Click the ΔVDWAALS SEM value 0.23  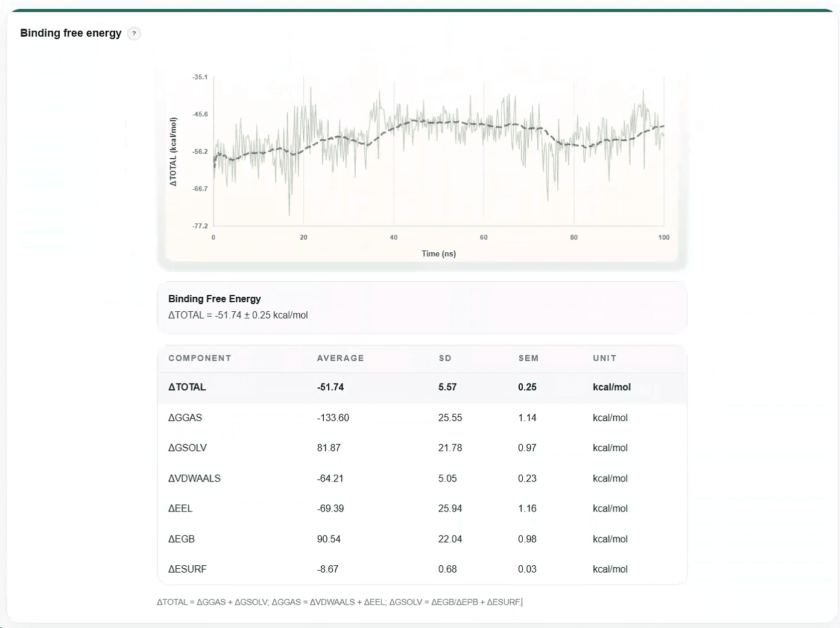pos(527,478)
